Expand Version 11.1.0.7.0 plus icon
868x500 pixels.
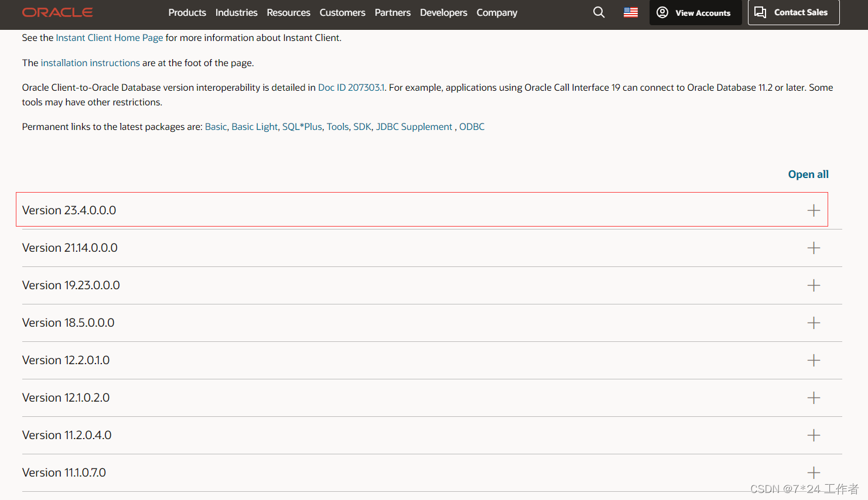814,472
